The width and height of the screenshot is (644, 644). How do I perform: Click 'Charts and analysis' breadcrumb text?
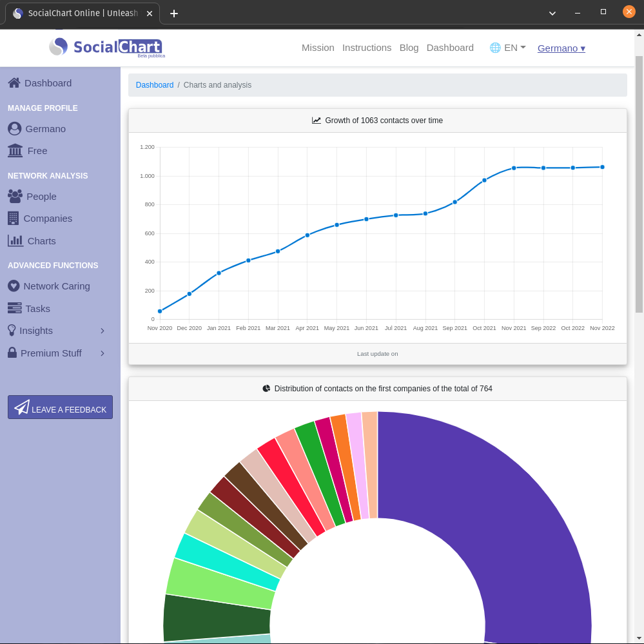pos(217,85)
